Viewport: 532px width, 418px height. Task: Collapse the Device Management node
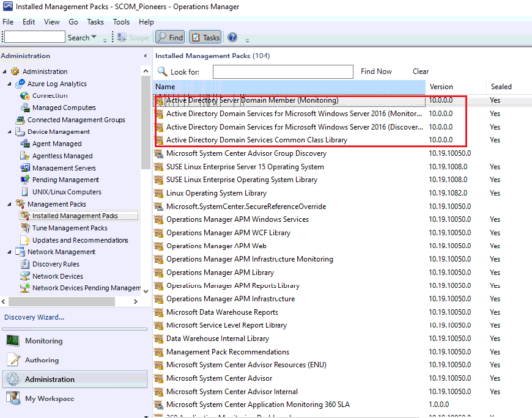point(10,132)
